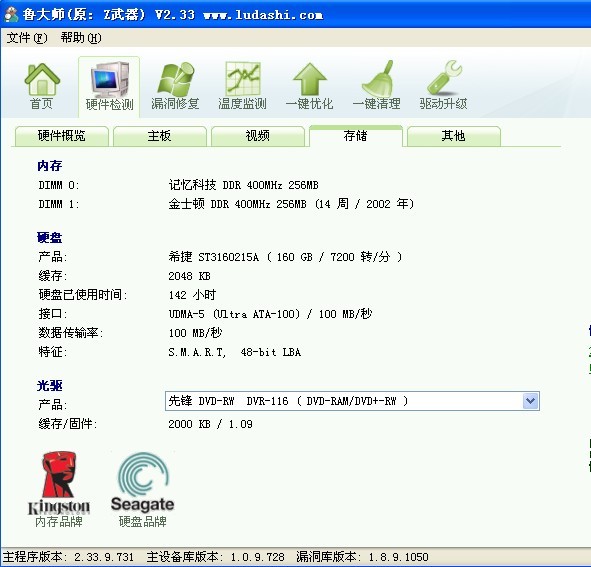Open the 漏洞修复 vulnerability repair icon
The height and width of the screenshot is (567, 591).
click(175, 86)
